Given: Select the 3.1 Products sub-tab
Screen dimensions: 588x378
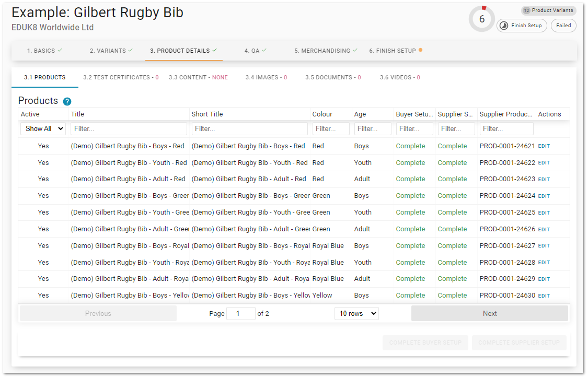Looking at the screenshot, I should click(x=44, y=78).
